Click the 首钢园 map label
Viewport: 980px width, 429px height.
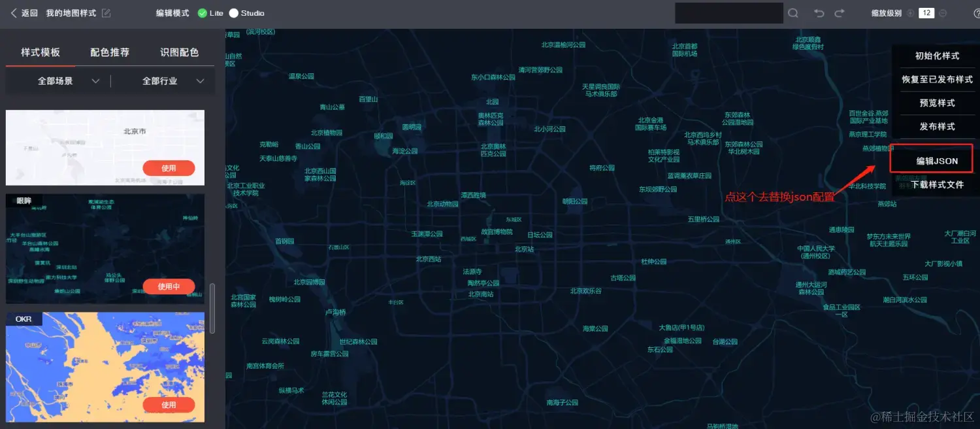(284, 241)
